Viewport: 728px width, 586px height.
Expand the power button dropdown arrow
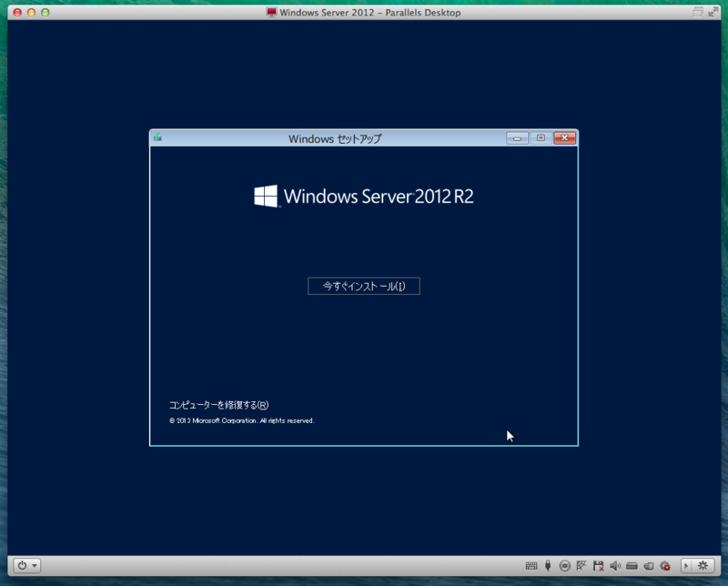pyautogui.click(x=35, y=566)
